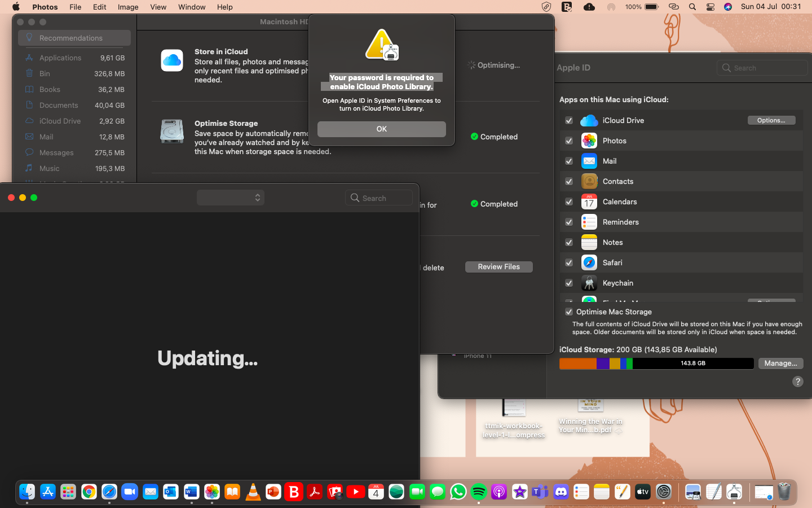This screenshot has width=812, height=508.
Task: Toggle the Optimise Mac Storage checkbox
Action: tap(569, 312)
